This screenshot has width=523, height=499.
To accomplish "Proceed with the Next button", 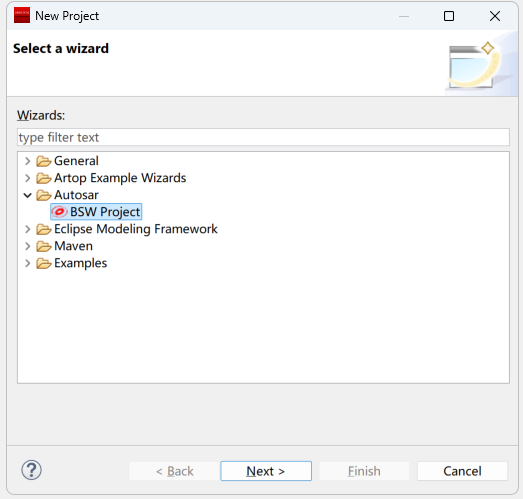I will [266, 471].
